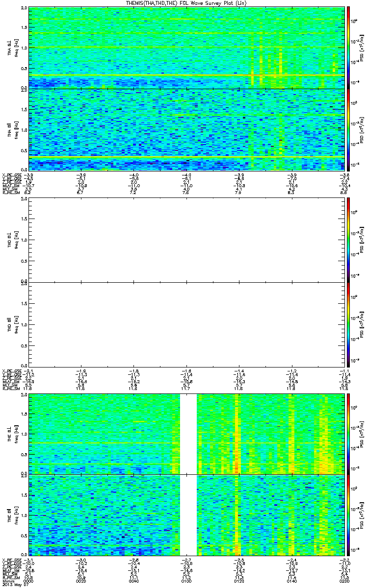Click the empty THD B⊥ plot panel
This screenshot has height=588, width=368.
[187, 239]
